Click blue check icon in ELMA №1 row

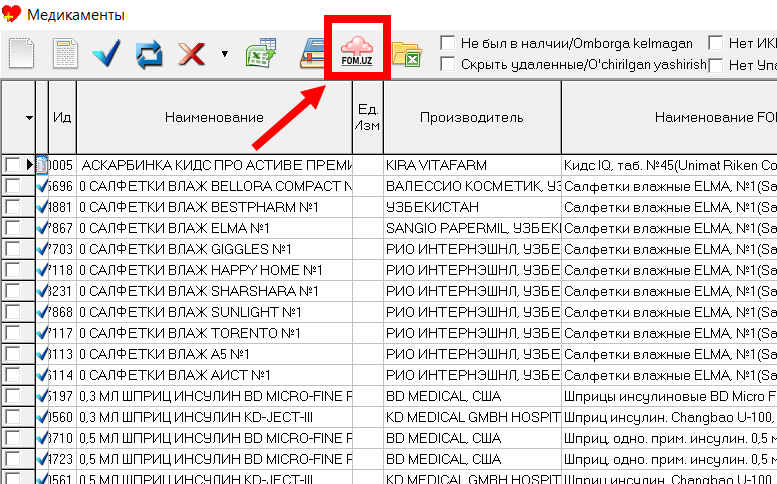click(x=42, y=228)
